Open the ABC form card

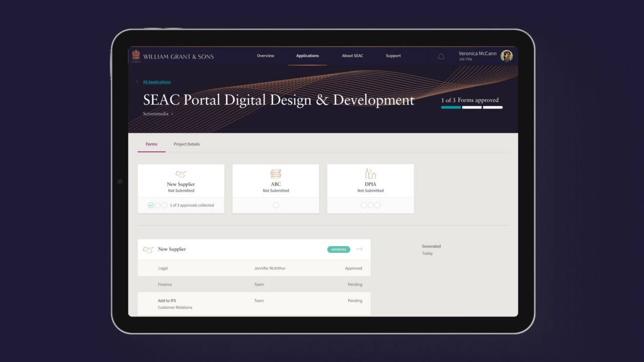(276, 189)
